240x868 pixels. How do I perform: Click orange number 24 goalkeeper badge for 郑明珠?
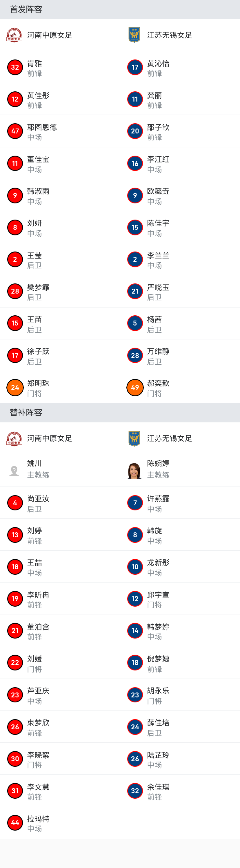click(15, 388)
